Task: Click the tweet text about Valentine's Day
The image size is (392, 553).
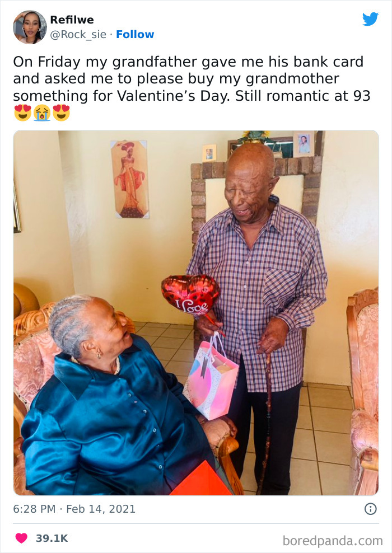Action: click(192, 79)
